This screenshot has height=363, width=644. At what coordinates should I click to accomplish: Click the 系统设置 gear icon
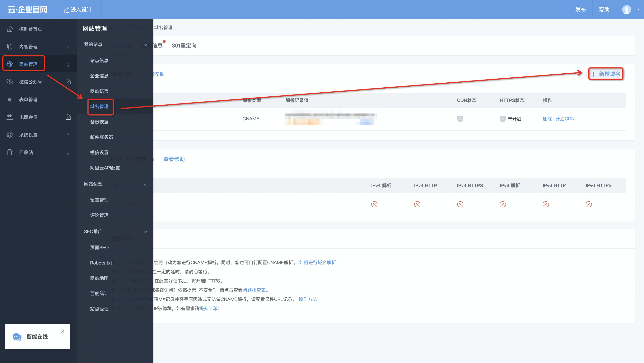tap(10, 135)
